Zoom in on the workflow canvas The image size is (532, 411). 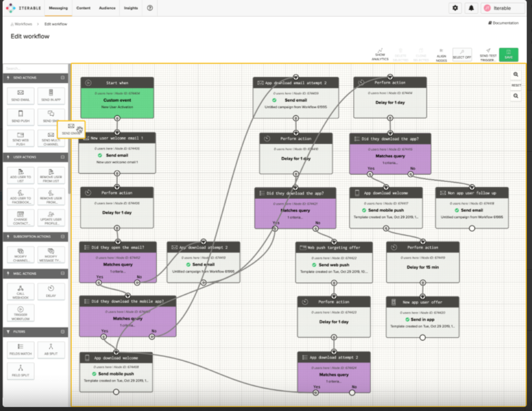pyautogui.click(x=516, y=74)
